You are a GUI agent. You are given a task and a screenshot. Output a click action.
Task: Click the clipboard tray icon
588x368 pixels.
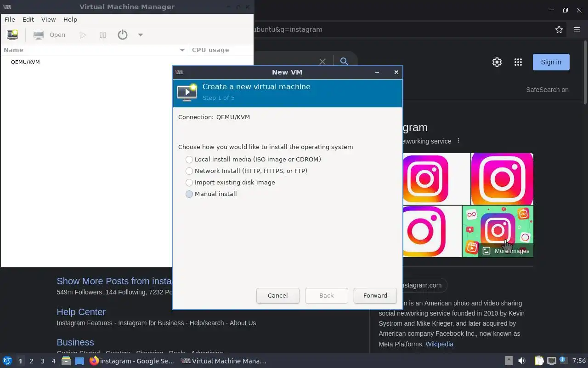(x=539, y=361)
